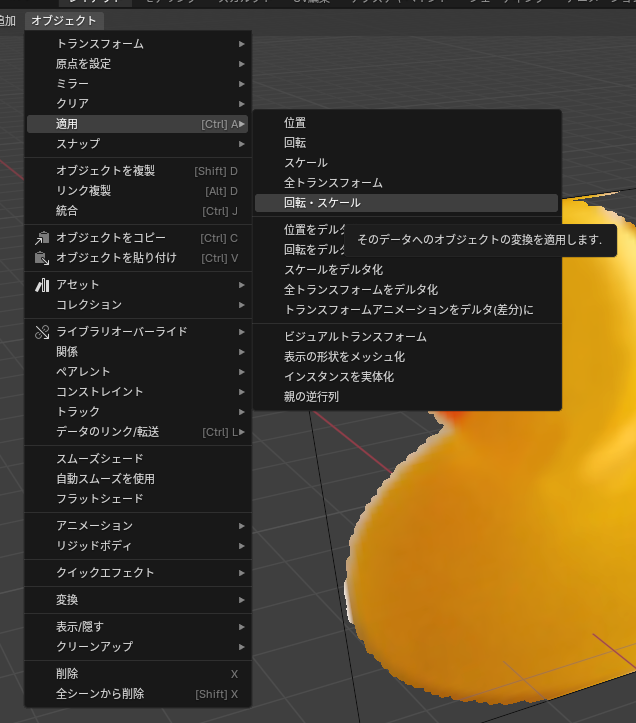The height and width of the screenshot is (723, 636).
Task: Open the クリーンアップ submenu
Action: click(137, 647)
